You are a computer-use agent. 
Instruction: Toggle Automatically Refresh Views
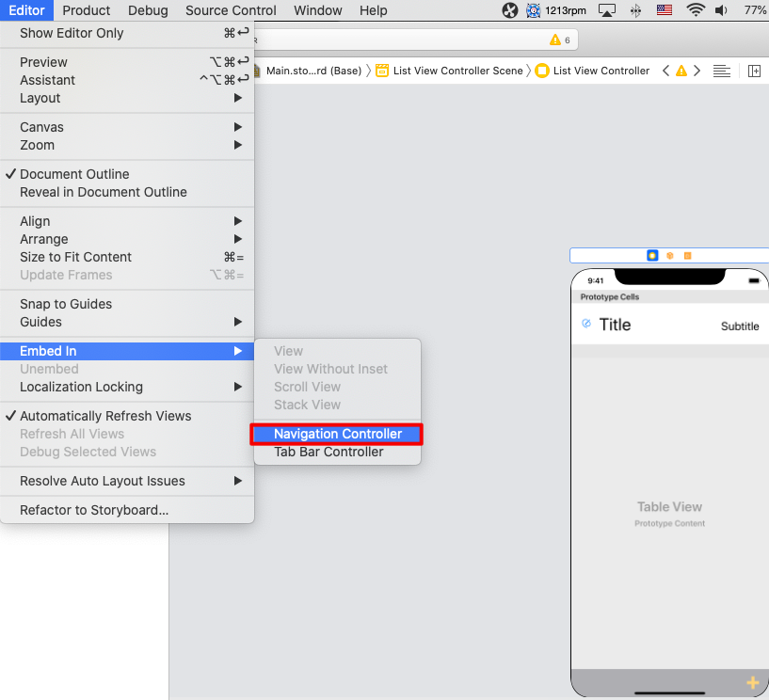(x=127, y=416)
